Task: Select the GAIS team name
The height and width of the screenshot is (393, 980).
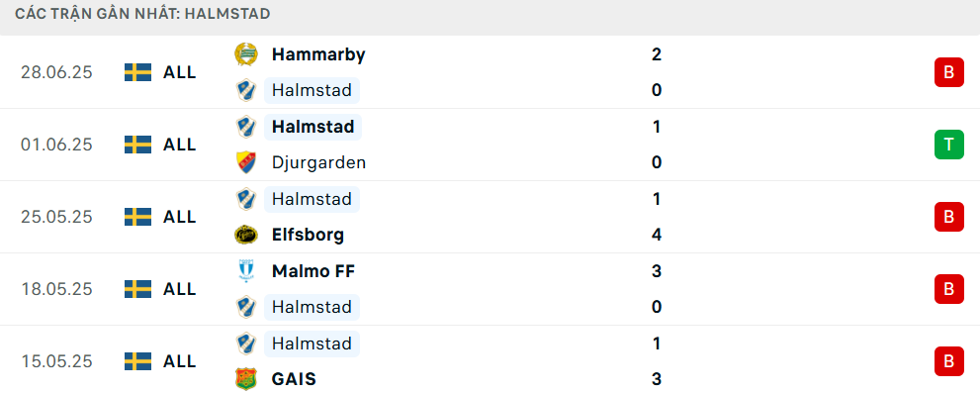Action: click(294, 379)
